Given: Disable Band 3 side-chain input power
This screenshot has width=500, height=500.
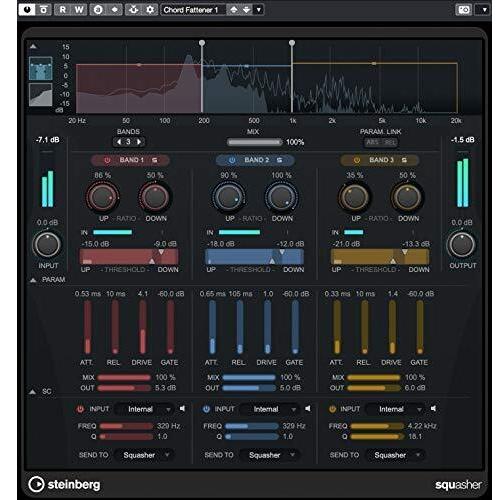Looking at the screenshot, I should (x=332, y=409).
